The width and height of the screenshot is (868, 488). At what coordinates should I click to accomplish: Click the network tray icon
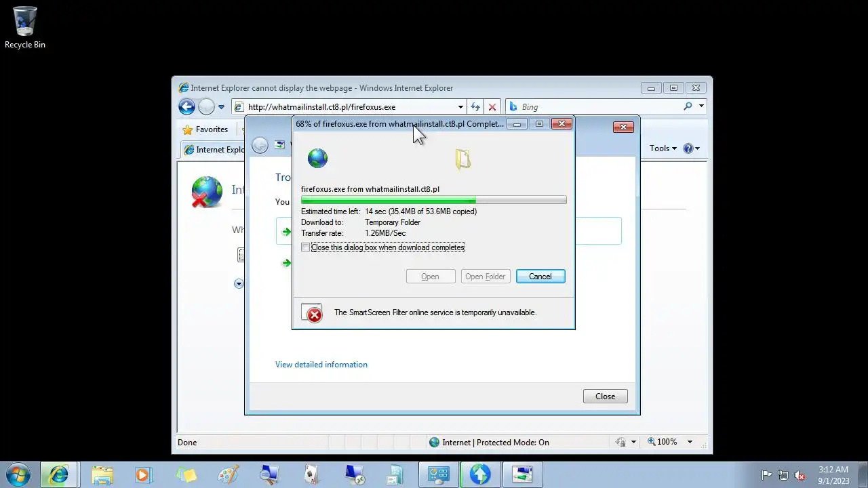(x=783, y=475)
